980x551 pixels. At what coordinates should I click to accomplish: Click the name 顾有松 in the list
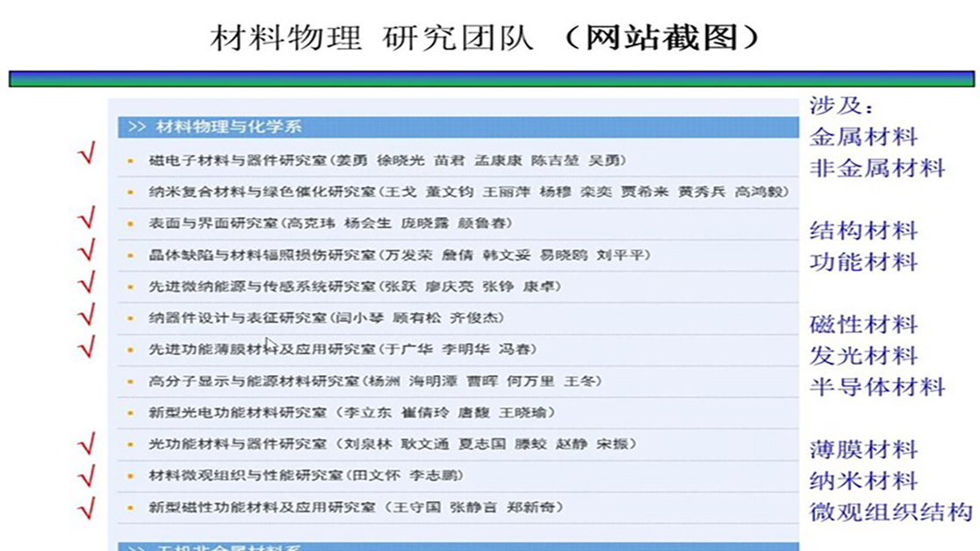click(416, 317)
